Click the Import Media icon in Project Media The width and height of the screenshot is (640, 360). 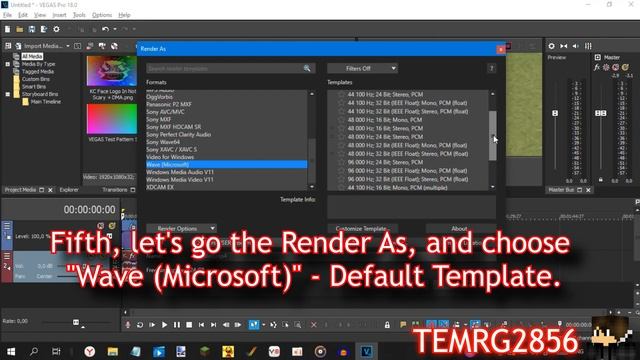tap(18, 46)
